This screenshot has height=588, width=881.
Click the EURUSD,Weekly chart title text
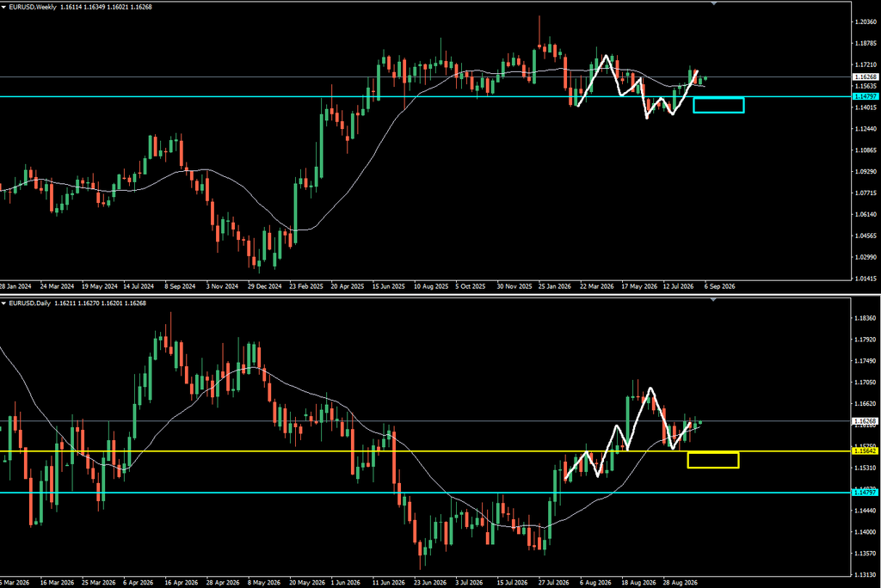[33, 7]
